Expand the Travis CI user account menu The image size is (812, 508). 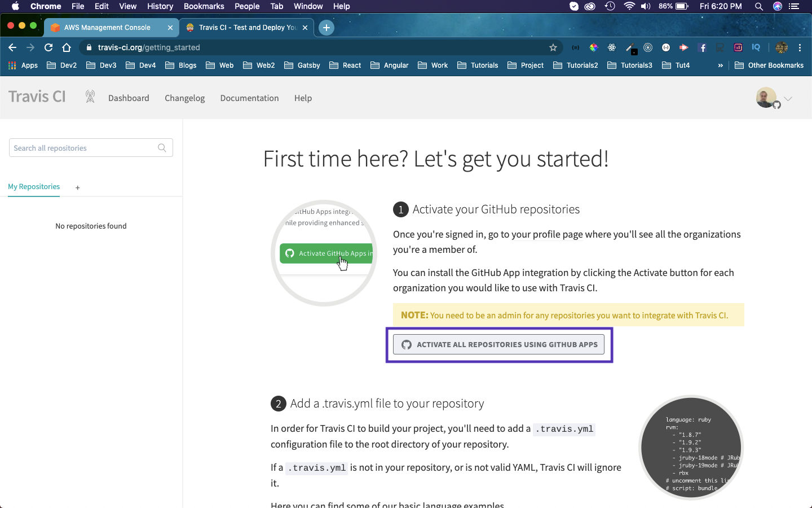tap(788, 98)
